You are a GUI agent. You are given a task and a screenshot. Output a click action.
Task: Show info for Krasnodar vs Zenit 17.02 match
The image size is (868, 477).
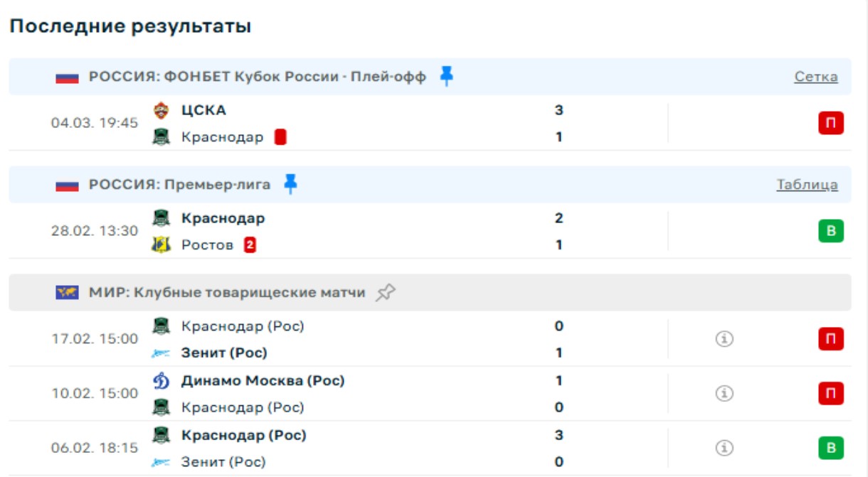click(724, 339)
